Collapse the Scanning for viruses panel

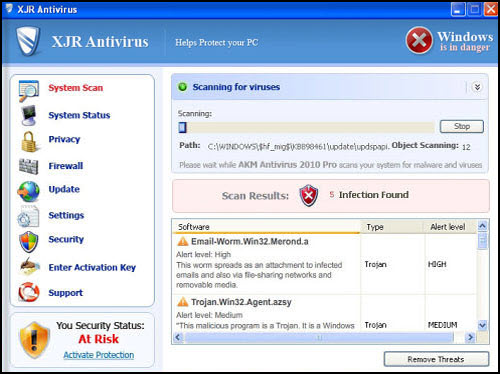click(x=477, y=87)
